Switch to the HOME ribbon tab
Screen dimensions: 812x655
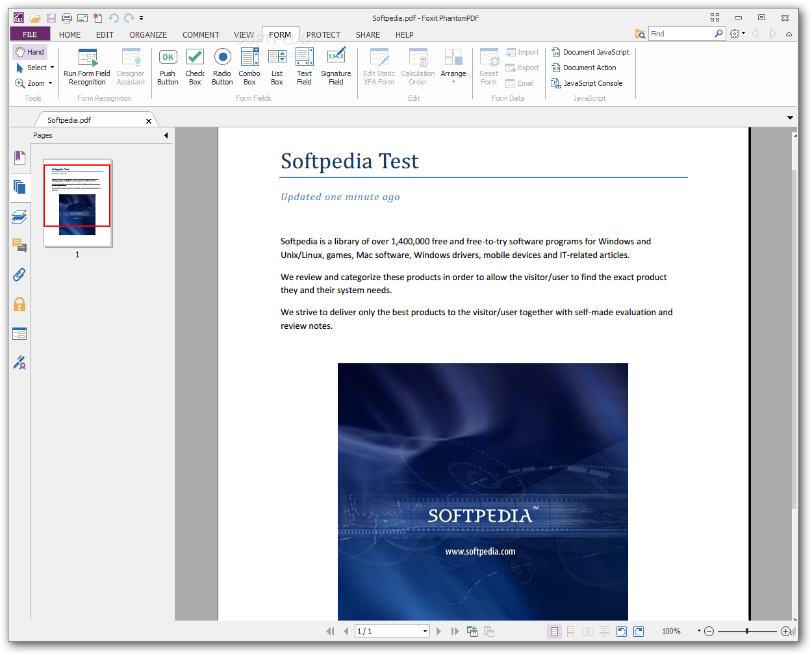(x=70, y=34)
